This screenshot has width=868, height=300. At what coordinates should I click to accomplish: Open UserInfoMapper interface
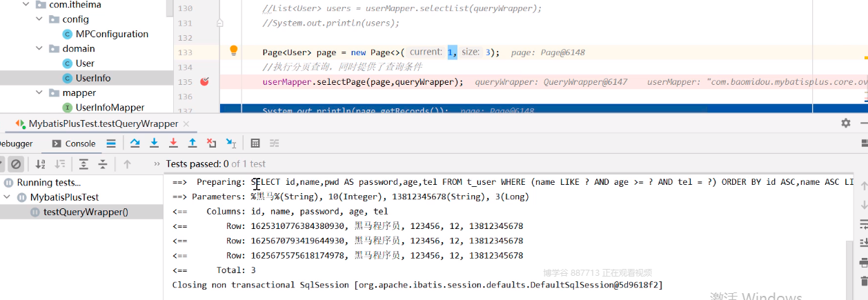[x=103, y=108]
